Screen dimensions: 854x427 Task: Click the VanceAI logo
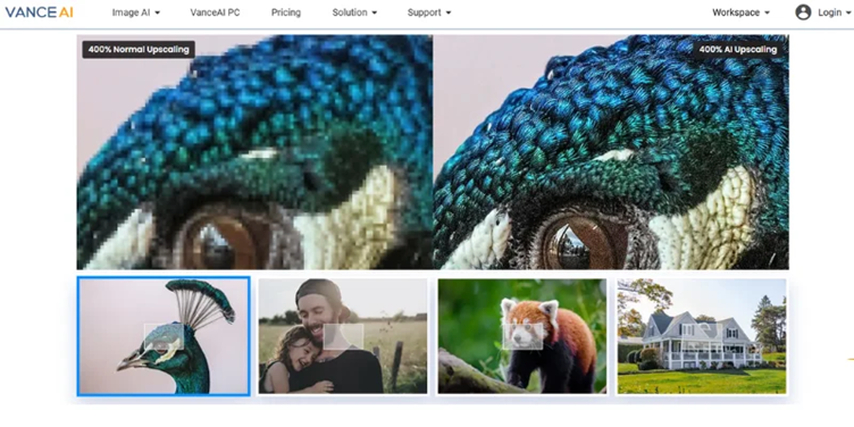pos(39,13)
